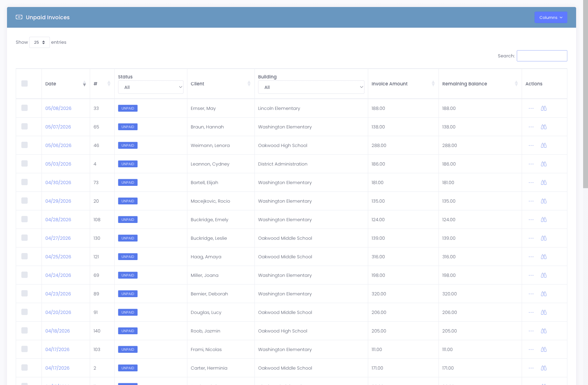This screenshot has width=588, height=385.
Task: Click the binoculars icon for Carter, Herminia
Action: point(544,368)
